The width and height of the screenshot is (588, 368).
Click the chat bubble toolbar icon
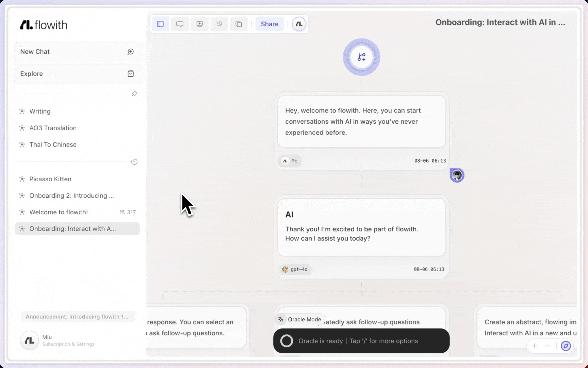(180, 24)
